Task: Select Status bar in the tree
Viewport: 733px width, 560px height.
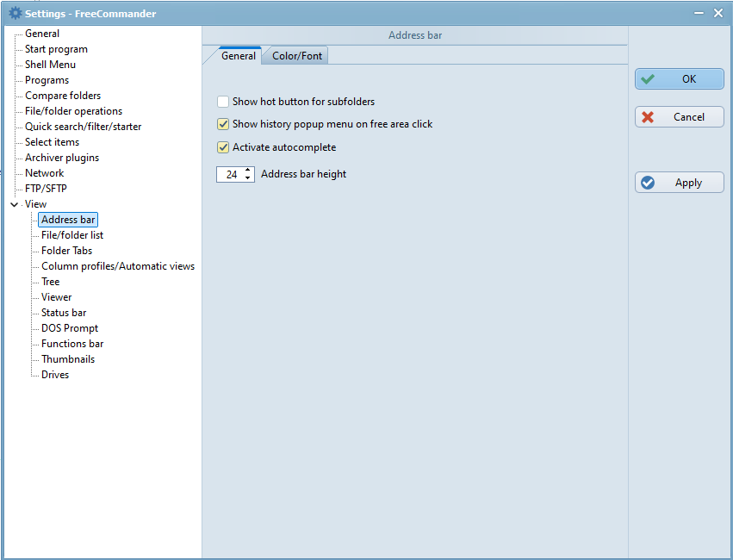Action: pos(64,312)
